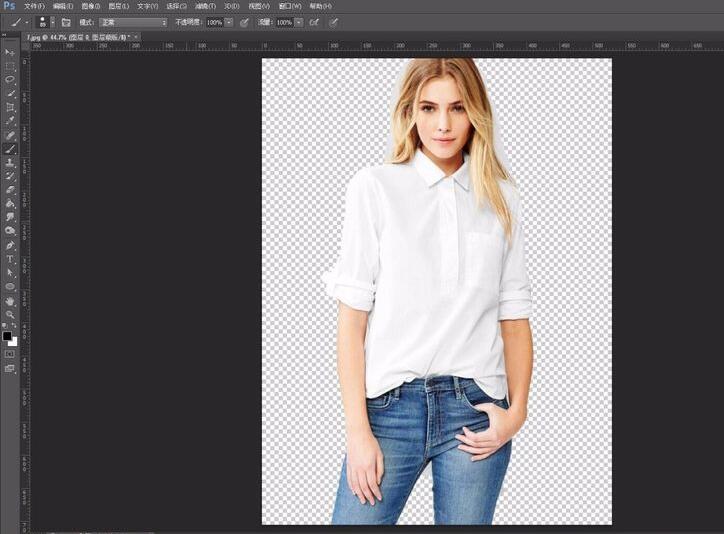The width and height of the screenshot is (724, 534).
Task: Select the Zoom tool
Action: tap(10, 315)
